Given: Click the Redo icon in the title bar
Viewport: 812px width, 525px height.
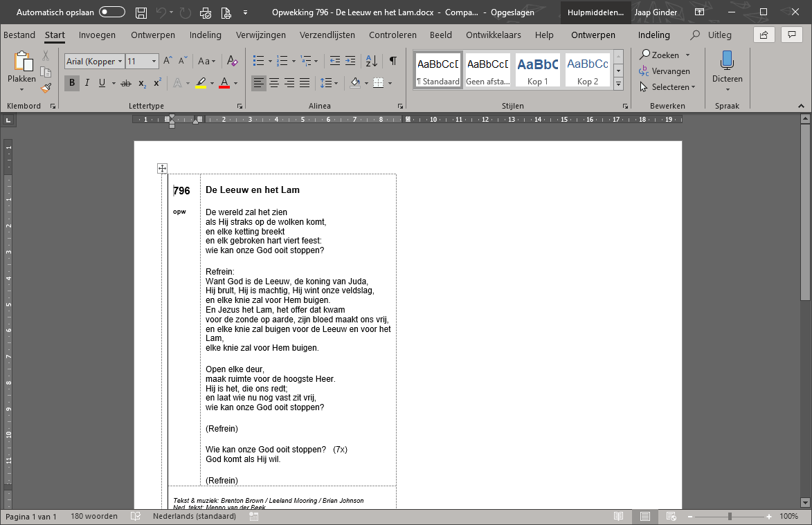Looking at the screenshot, I should click(185, 12).
